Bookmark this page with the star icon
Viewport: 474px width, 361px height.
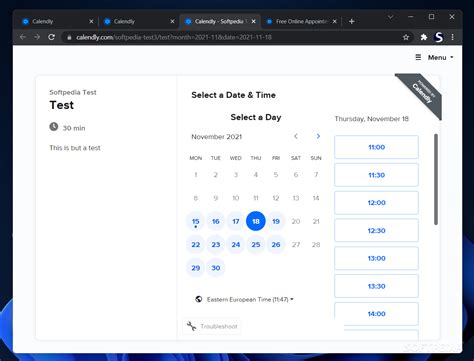coord(406,37)
